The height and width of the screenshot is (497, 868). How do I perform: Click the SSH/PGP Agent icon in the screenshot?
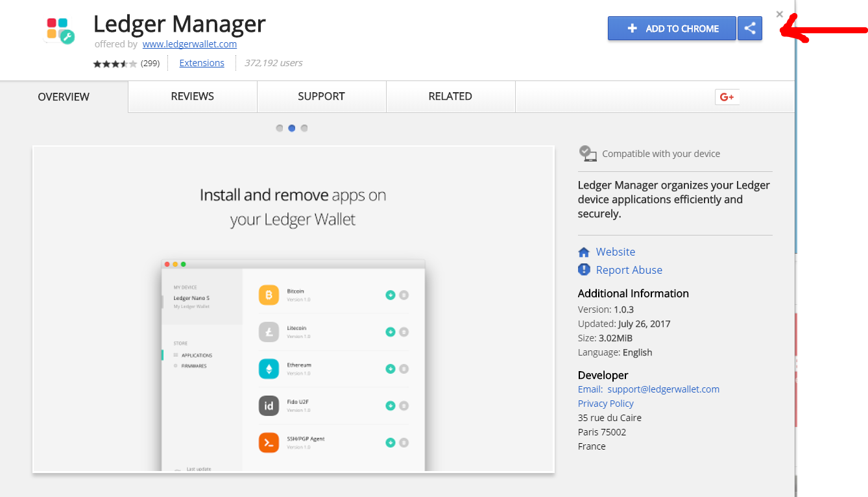pyautogui.click(x=269, y=442)
